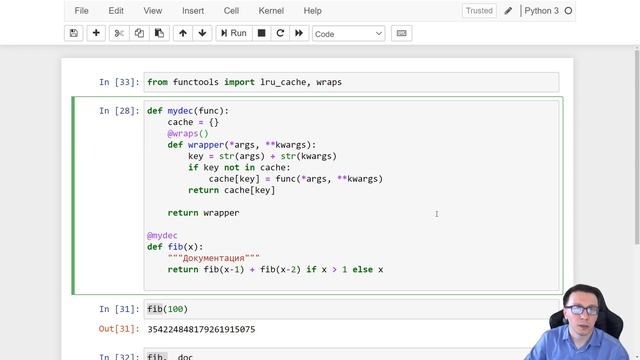Click the kernel idle circle indicator
Viewport: 640px width, 360px height.
point(568,11)
